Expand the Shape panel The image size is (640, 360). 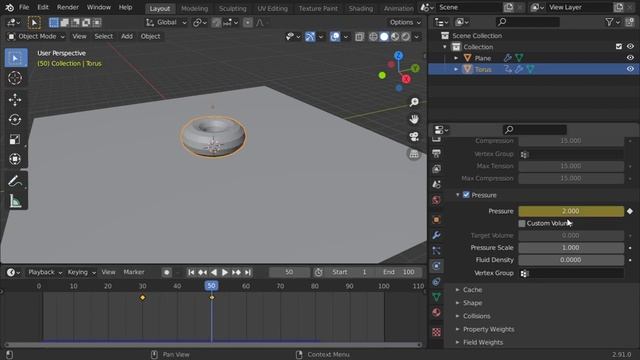(472, 303)
